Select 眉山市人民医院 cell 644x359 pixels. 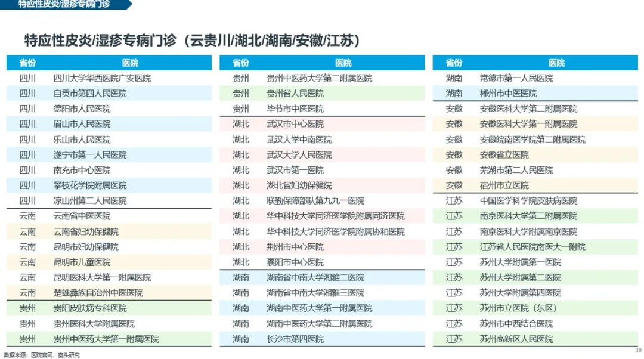[82, 124]
